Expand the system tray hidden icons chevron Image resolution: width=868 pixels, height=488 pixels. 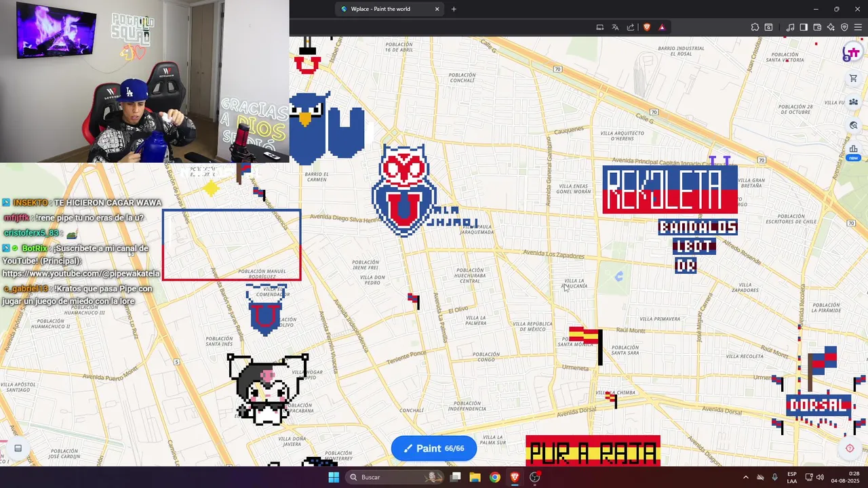pos(745,477)
